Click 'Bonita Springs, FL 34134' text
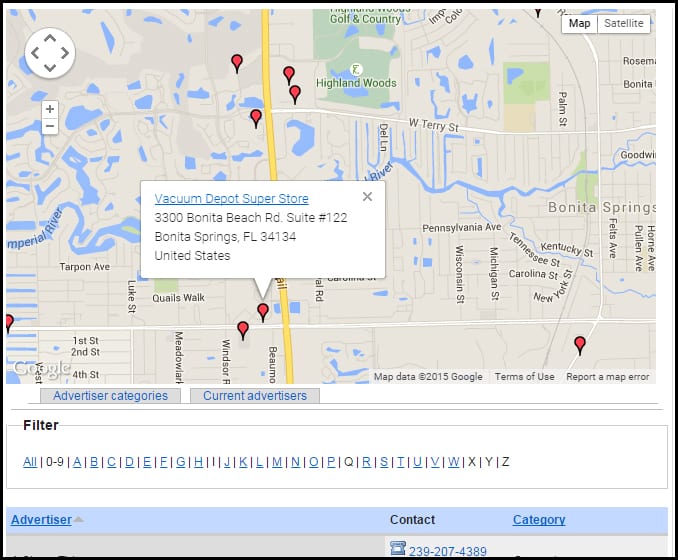The image size is (678, 560). [x=225, y=237]
